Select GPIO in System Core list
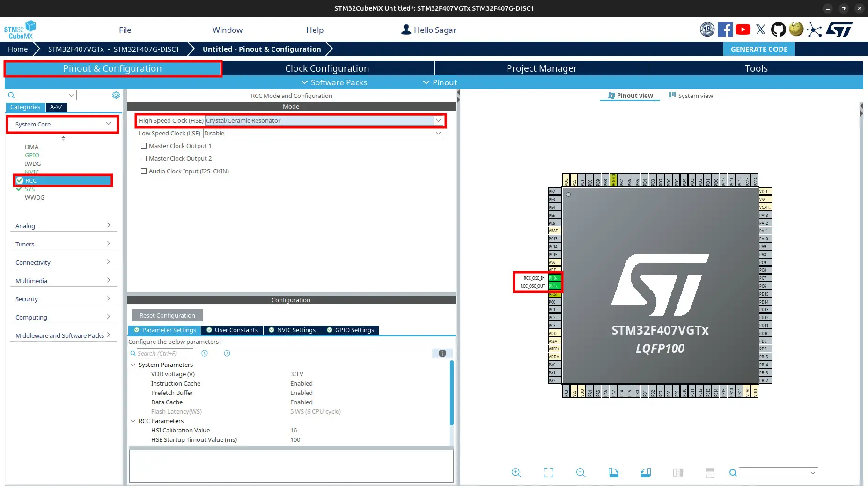This screenshot has height=491, width=868. coord(32,155)
